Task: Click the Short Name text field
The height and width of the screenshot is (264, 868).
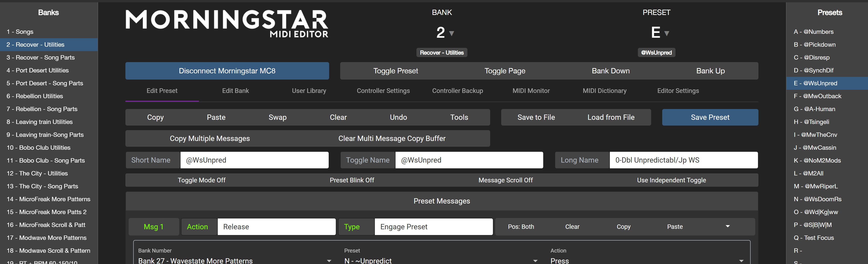Action: [x=254, y=160]
